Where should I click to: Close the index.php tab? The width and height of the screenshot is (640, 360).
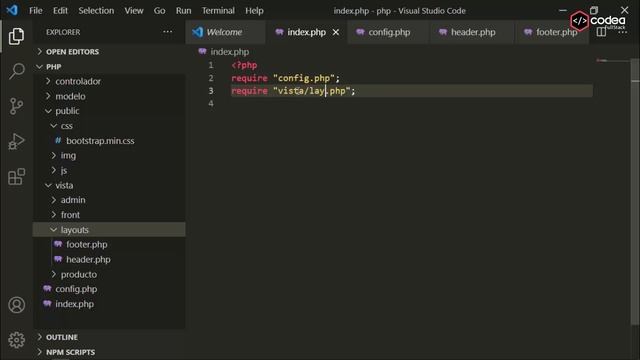coord(336,32)
